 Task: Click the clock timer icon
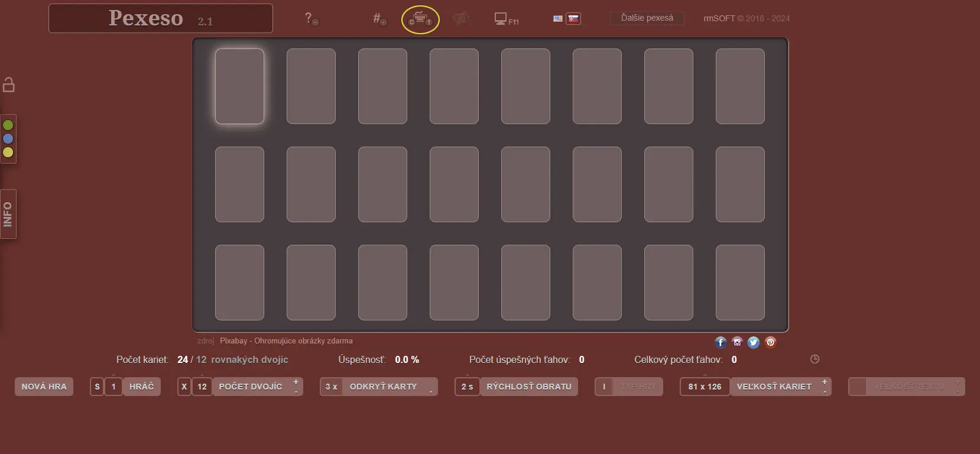tap(814, 359)
